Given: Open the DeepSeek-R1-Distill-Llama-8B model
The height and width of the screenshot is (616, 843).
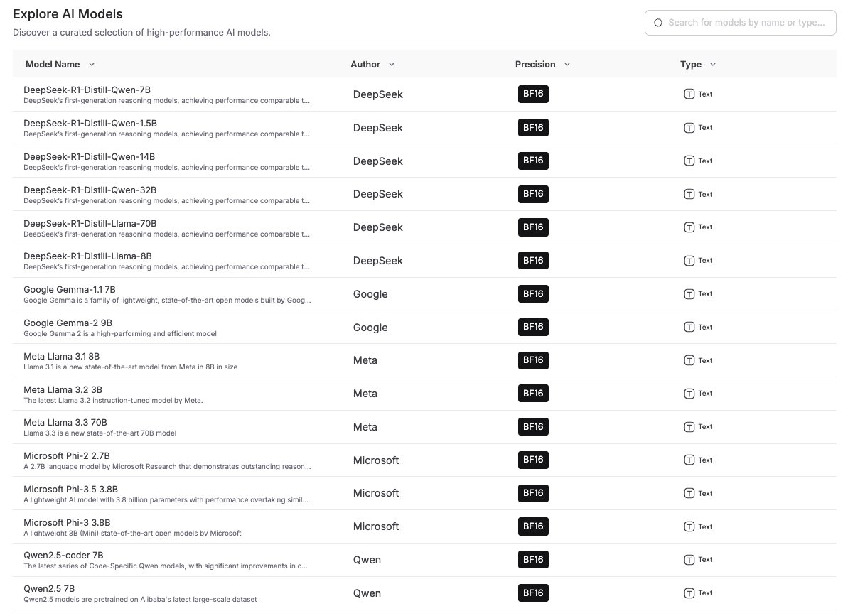Looking at the screenshot, I should tap(87, 256).
